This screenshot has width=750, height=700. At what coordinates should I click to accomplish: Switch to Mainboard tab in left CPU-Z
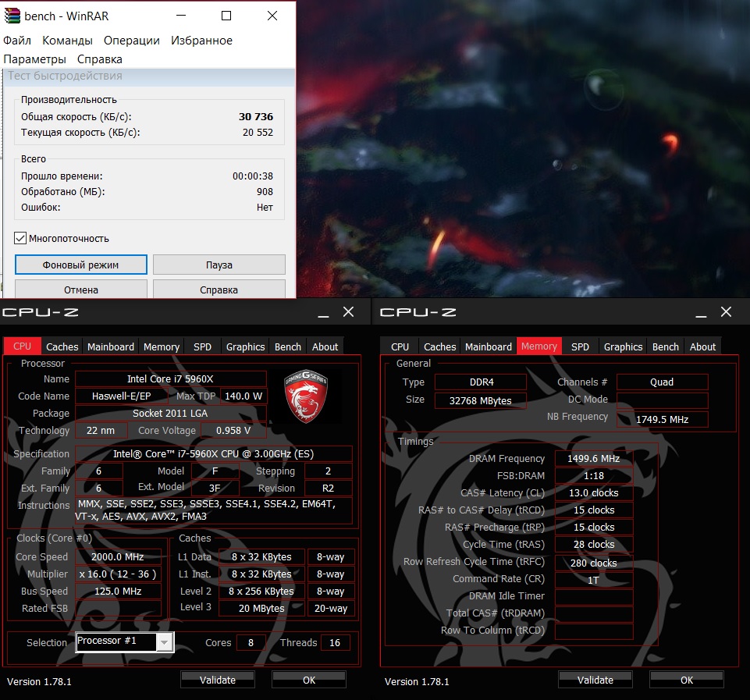point(111,346)
